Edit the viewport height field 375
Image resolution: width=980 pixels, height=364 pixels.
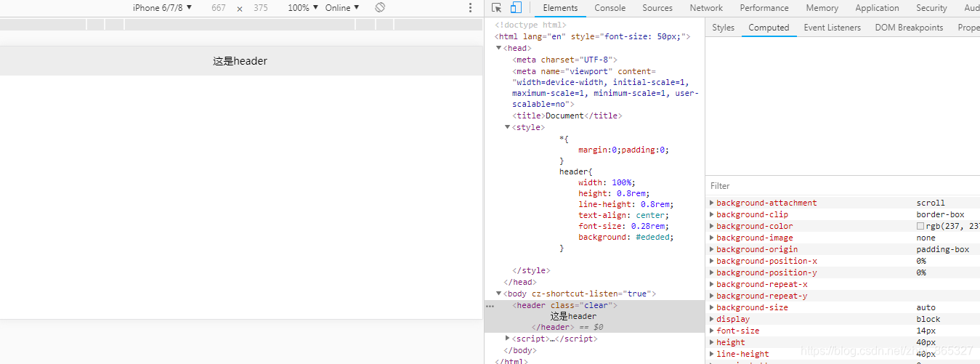[x=261, y=8]
